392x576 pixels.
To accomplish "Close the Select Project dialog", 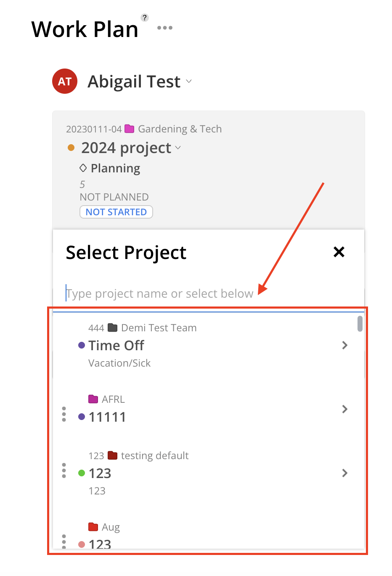I will 339,252.
